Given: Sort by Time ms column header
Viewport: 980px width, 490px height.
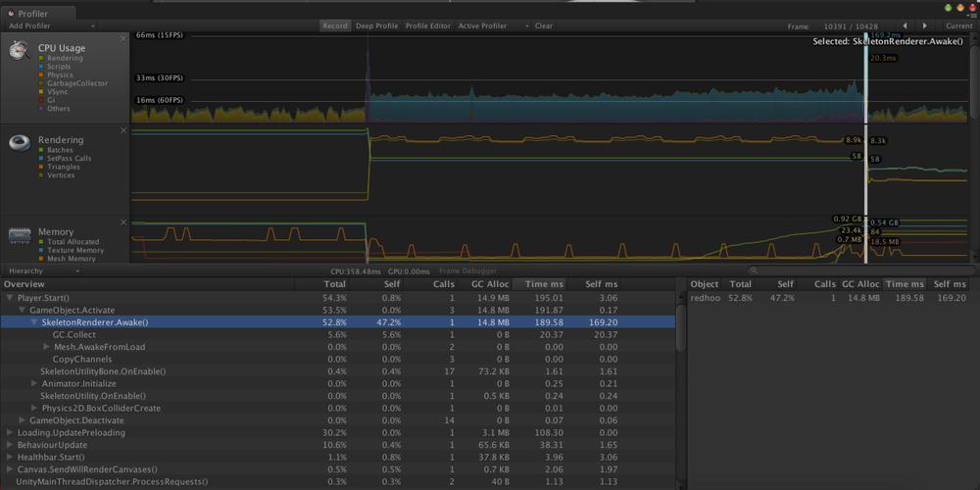Looking at the screenshot, I should [x=539, y=284].
